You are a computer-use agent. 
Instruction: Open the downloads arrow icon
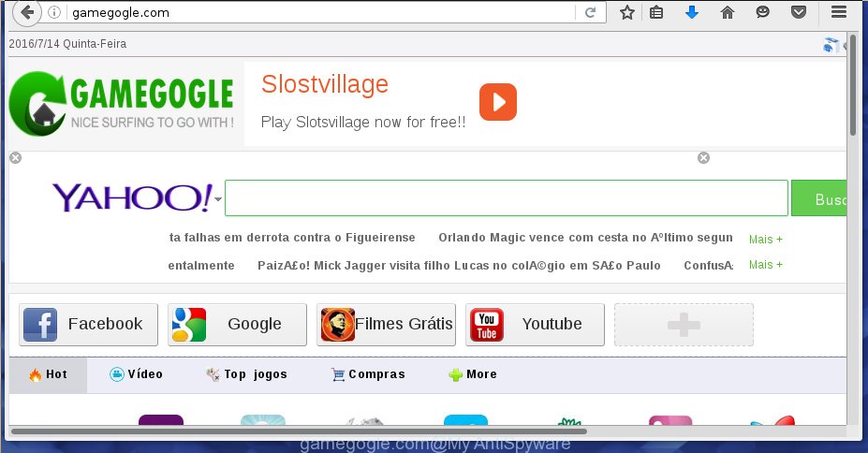691,12
